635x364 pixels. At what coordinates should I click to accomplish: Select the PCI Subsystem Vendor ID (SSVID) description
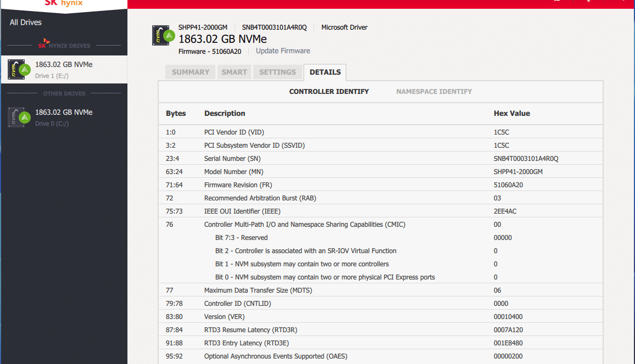[x=254, y=145]
